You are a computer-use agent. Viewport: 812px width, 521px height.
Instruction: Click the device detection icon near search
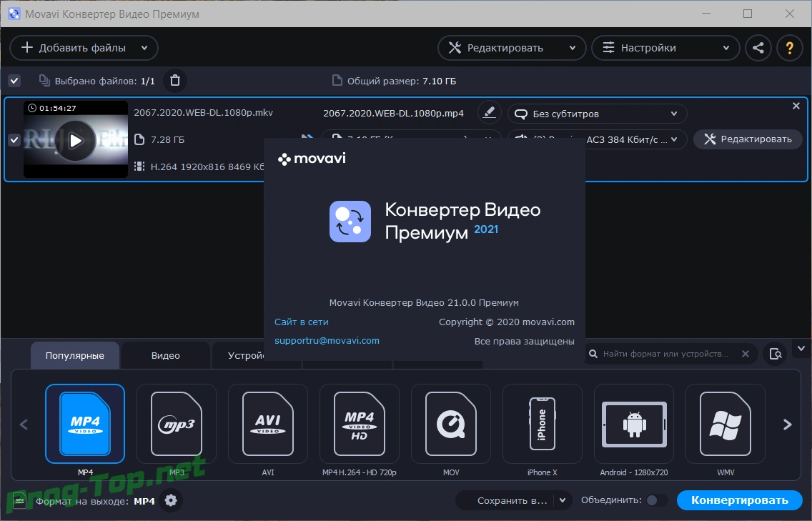coord(776,354)
